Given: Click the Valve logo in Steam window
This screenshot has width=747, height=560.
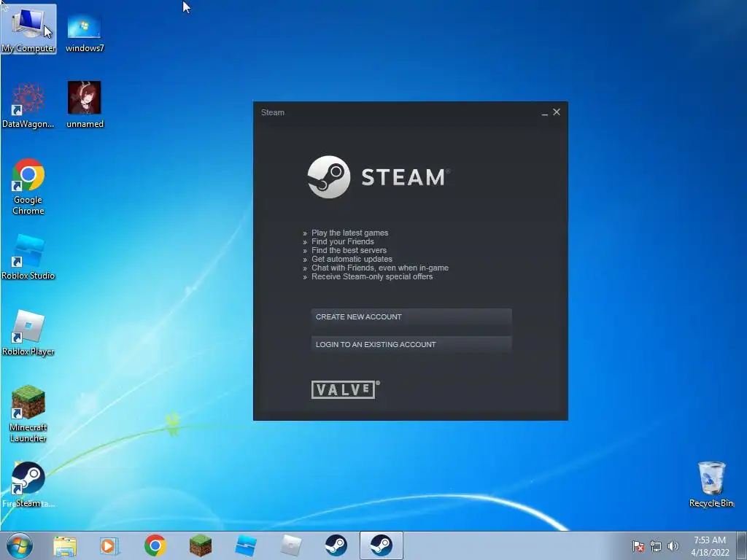Looking at the screenshot, I should 345,389.
